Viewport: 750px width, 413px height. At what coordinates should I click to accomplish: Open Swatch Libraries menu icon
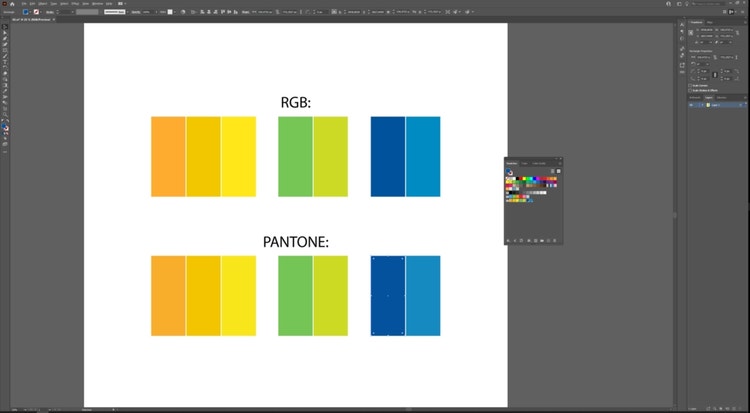click(x=508, y=240)
